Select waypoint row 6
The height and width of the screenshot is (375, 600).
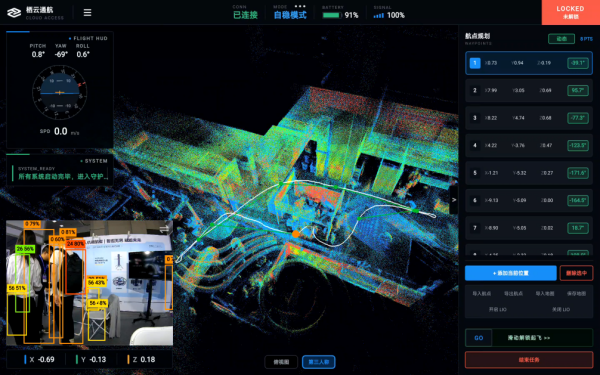coord(529,200)
